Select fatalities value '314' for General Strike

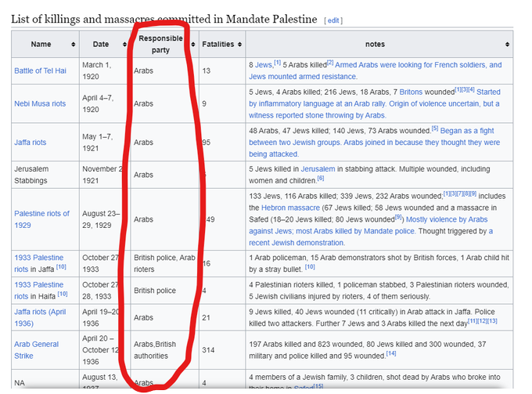[x=208, y=350]
